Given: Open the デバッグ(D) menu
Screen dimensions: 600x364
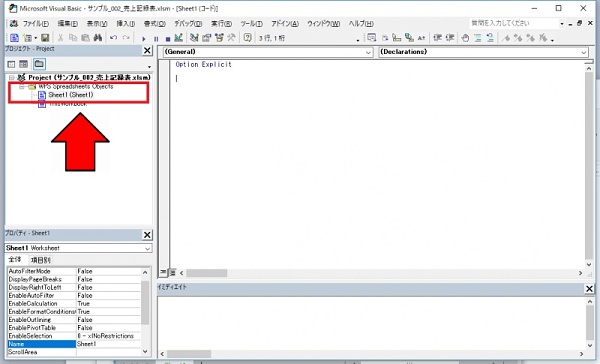Looking at the screenshot, I should tap(188, 23).
